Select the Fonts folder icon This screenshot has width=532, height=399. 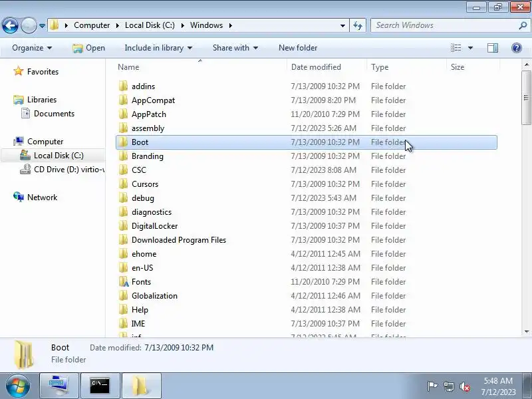(124, 281)
